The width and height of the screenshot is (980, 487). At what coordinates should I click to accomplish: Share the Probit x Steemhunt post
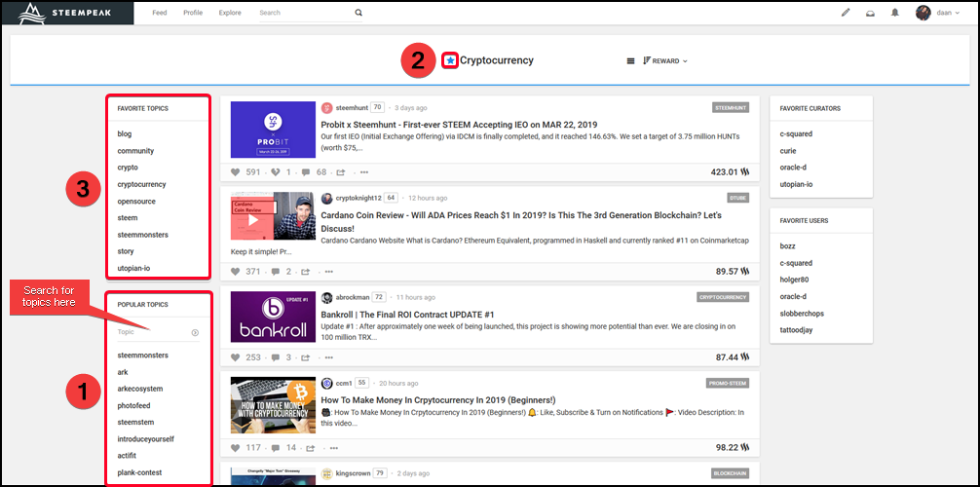click(341, 172)
